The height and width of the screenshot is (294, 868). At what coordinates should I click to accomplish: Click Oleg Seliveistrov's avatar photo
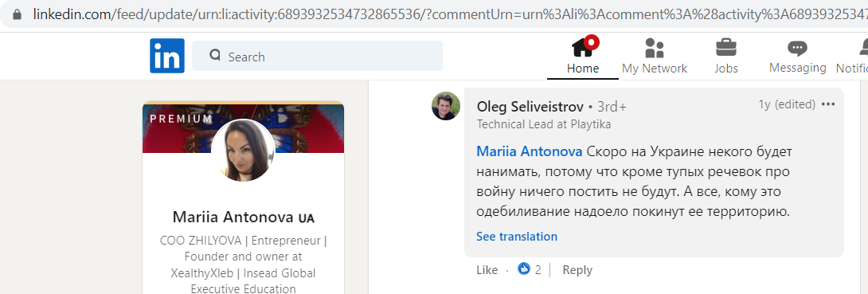(x=446, y=106)
